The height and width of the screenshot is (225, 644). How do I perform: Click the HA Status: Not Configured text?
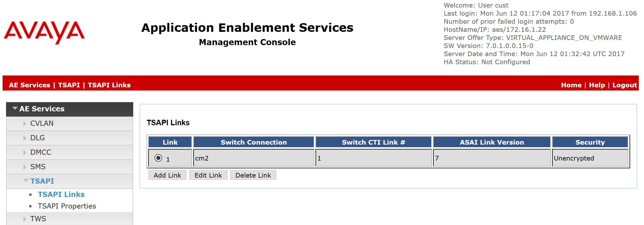(x=487, y=62)
